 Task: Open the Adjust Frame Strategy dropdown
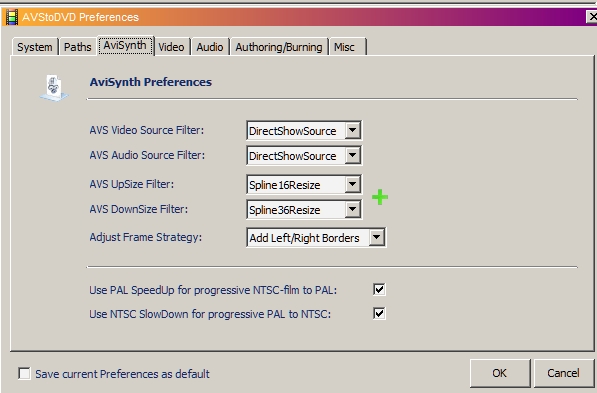[377, 237]
